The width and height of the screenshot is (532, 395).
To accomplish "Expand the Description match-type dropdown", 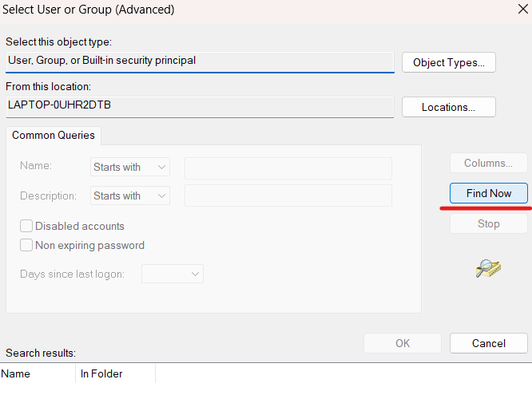I will 130,196.
